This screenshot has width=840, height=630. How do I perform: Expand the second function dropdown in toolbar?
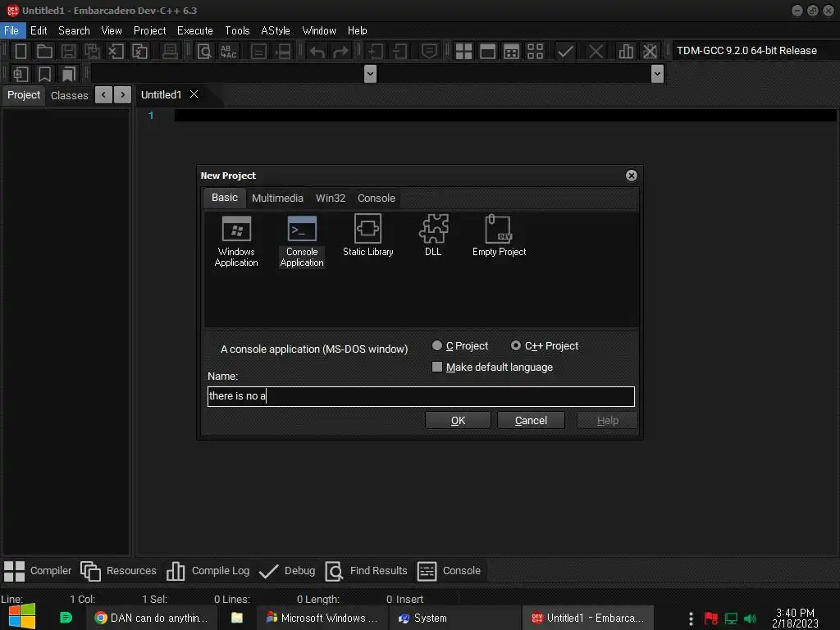657,74
